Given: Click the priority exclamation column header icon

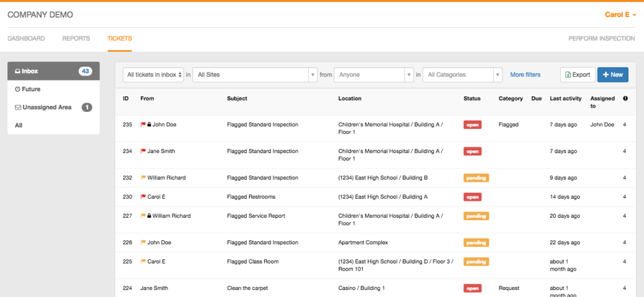Looking at the screenshot, I should pos(625,99).
